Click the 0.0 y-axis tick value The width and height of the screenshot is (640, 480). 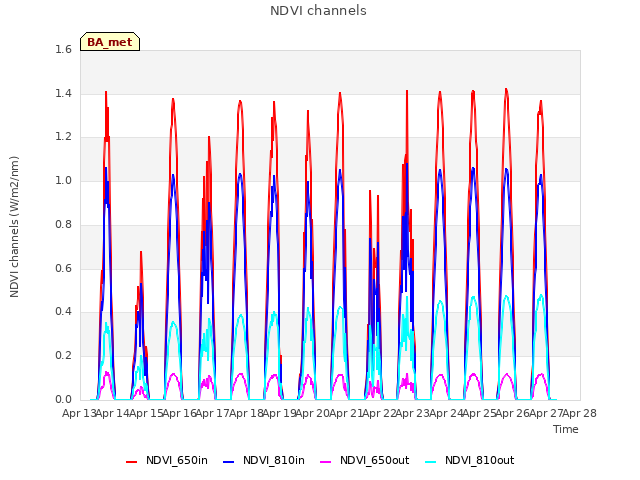[x=63, y=399]
